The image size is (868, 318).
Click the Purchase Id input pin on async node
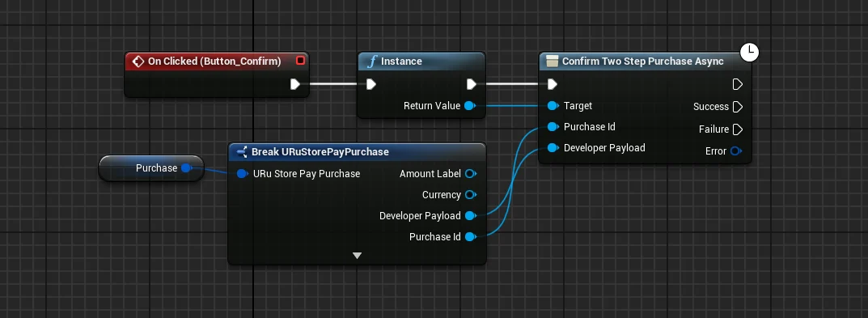[553, 127]
